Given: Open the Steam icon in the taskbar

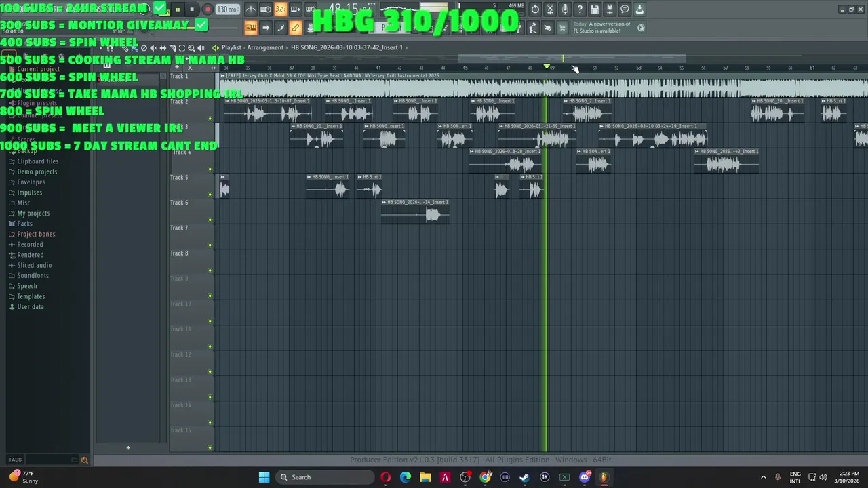Looking at the screenshot, I should coord(524,477).
